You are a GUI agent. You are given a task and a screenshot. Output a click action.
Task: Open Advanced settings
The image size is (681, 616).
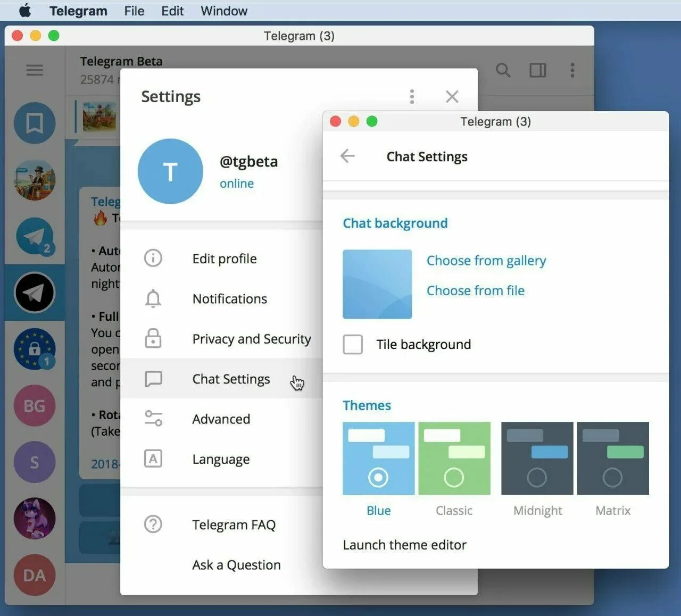[x=221, y=419]
